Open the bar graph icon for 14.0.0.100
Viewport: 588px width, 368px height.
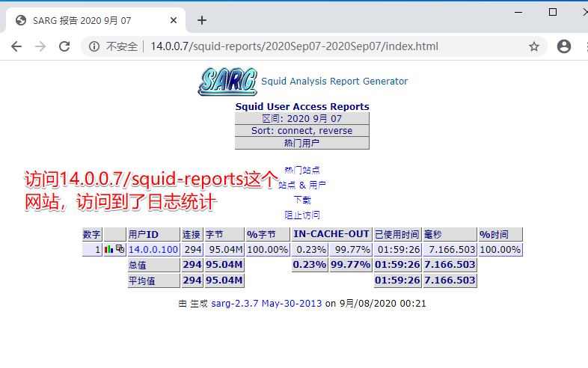coord(108,249)
